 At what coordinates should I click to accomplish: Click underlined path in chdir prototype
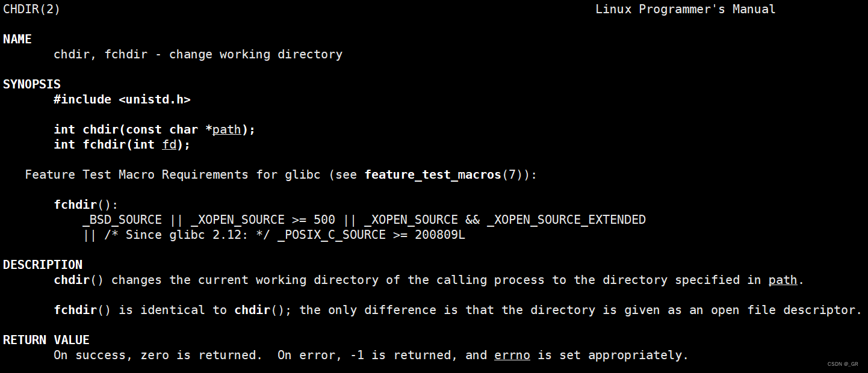point(226,129)
